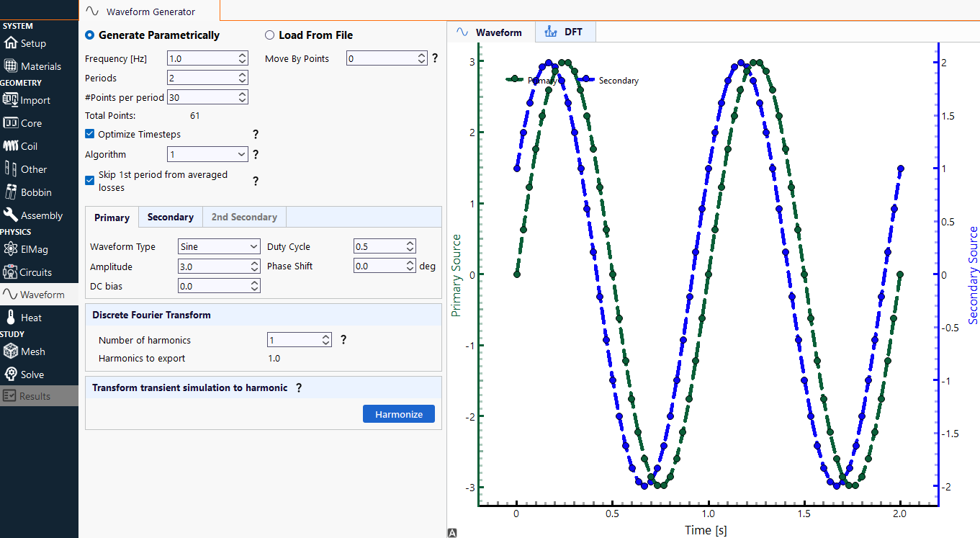Image resolution: width=980 pixels, height=538 pixels.
Task: Click the Heat thermometer icon
Action: (x=11, y=318)
